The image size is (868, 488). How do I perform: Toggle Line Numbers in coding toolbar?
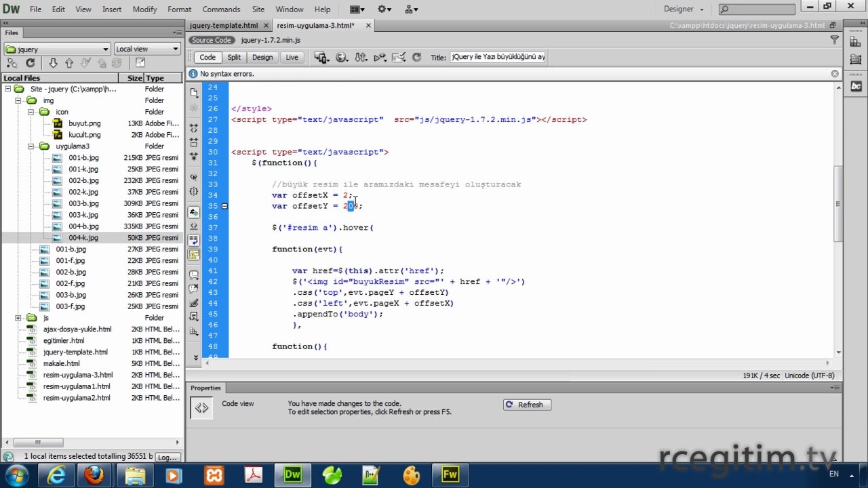click(x=194, y=213)
